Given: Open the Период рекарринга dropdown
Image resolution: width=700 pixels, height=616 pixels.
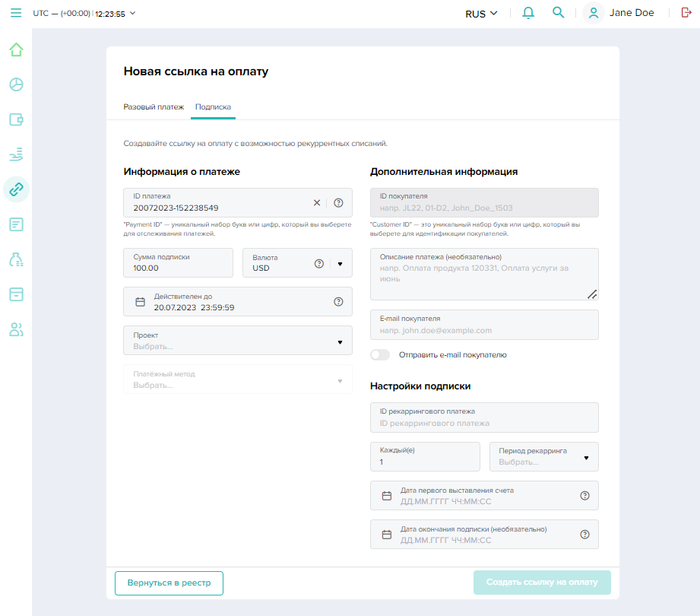Looking at the screenshot, I should coord(586,458).
